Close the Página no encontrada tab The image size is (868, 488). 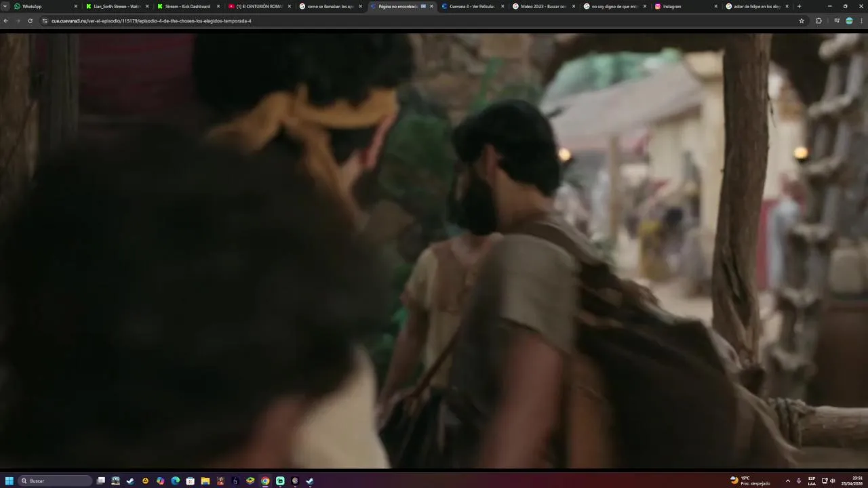(431, 6)
